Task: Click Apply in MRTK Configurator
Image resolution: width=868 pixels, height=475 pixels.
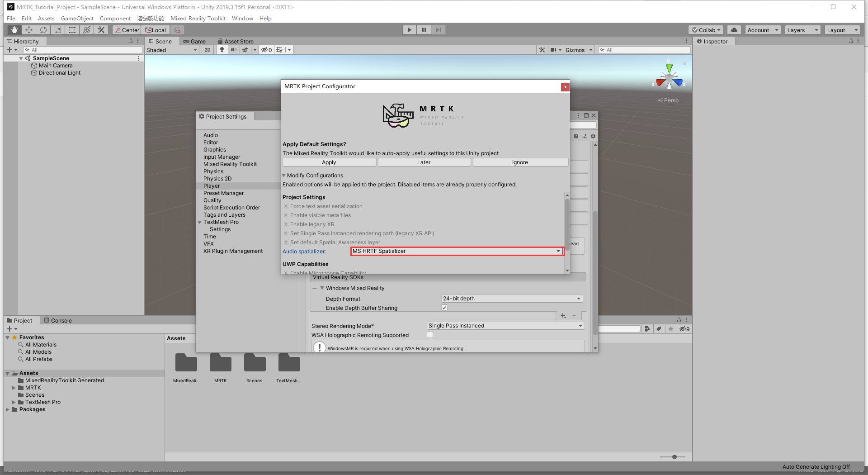Action: (329, 162)
